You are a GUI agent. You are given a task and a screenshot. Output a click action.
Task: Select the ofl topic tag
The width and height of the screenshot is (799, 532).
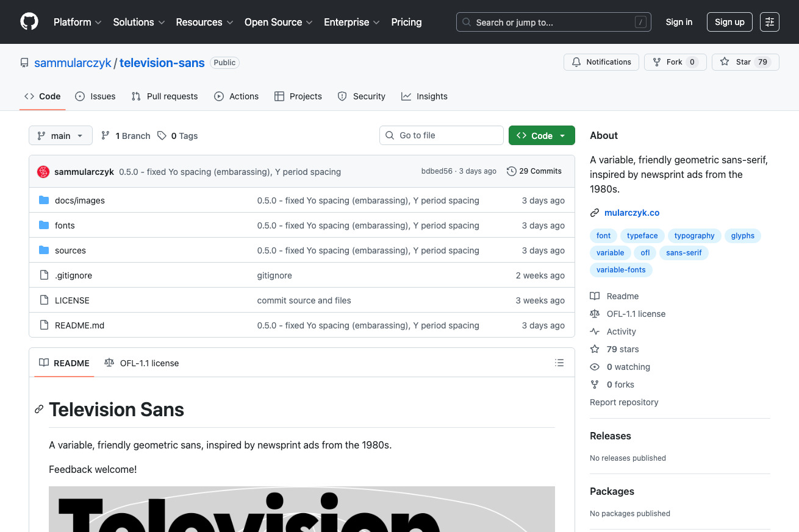point(645,253)
